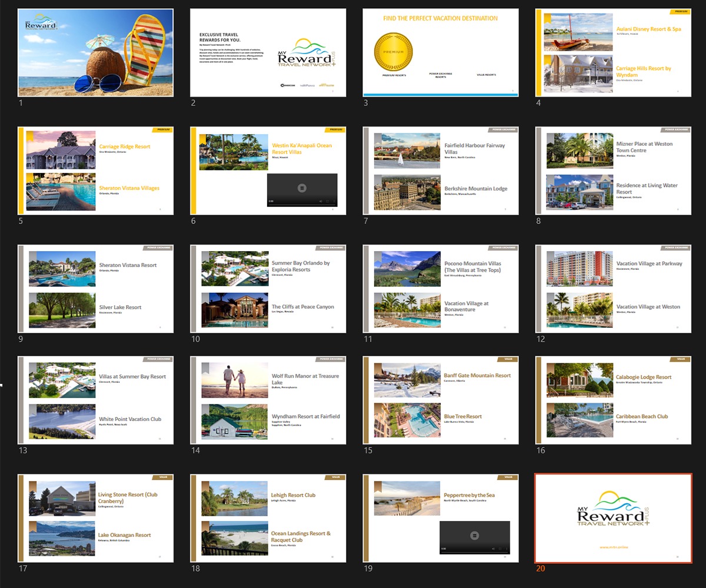Click the slide number label 10
This screenshot has width=706, height=588.
[196, 339]
